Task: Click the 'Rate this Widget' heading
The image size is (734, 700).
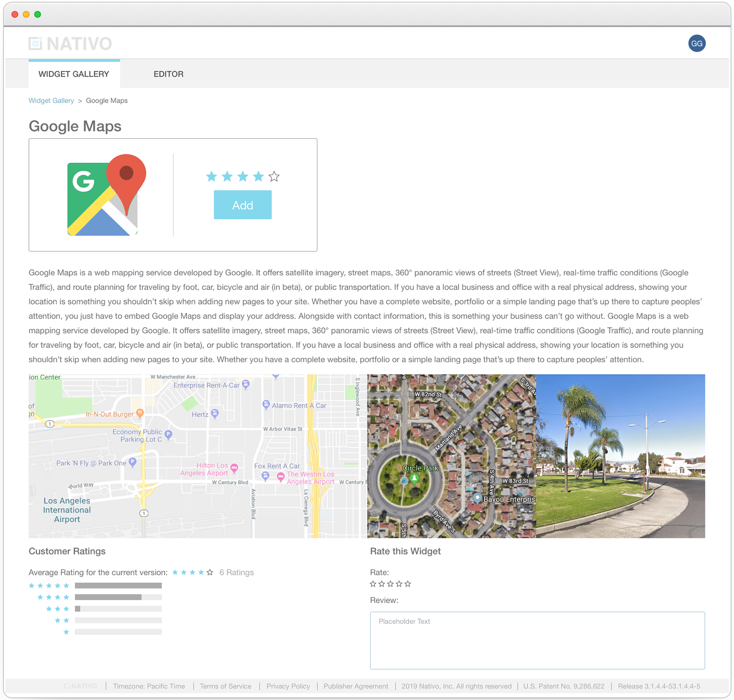Action: click(405, 551)
